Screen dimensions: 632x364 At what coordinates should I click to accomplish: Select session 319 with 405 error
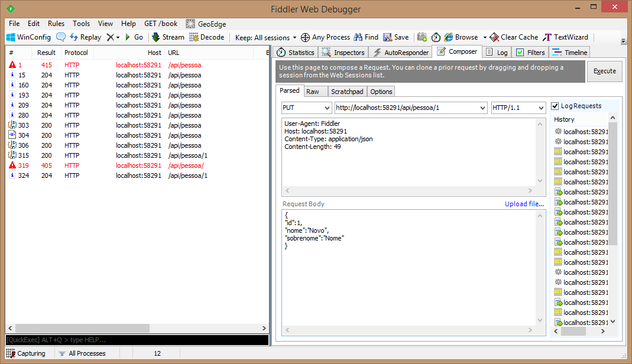tap(137, 165)
